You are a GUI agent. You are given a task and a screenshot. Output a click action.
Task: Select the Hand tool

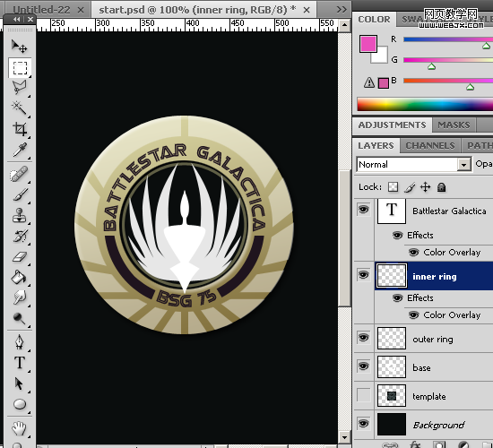(x=20, y=428)
